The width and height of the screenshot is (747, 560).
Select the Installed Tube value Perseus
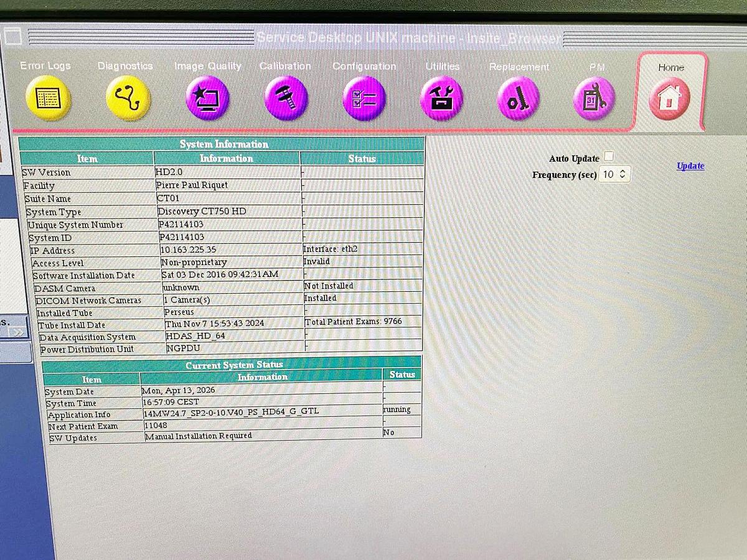pos(179,312)
